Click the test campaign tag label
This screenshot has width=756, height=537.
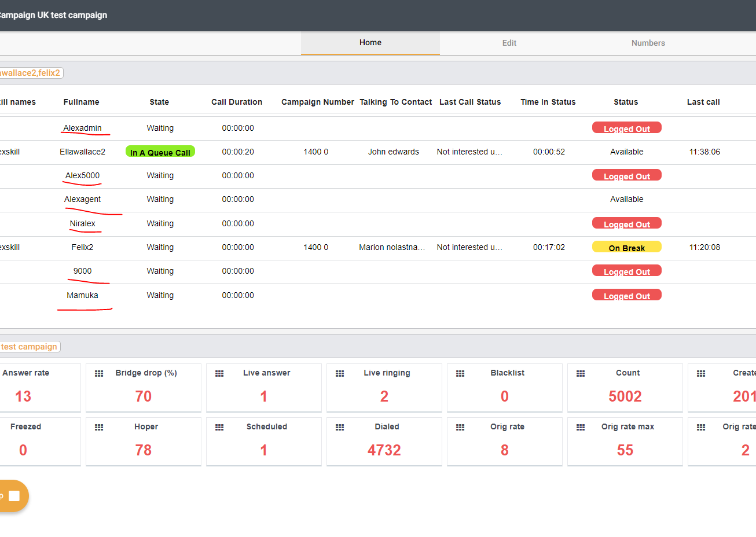pos(29,347)
